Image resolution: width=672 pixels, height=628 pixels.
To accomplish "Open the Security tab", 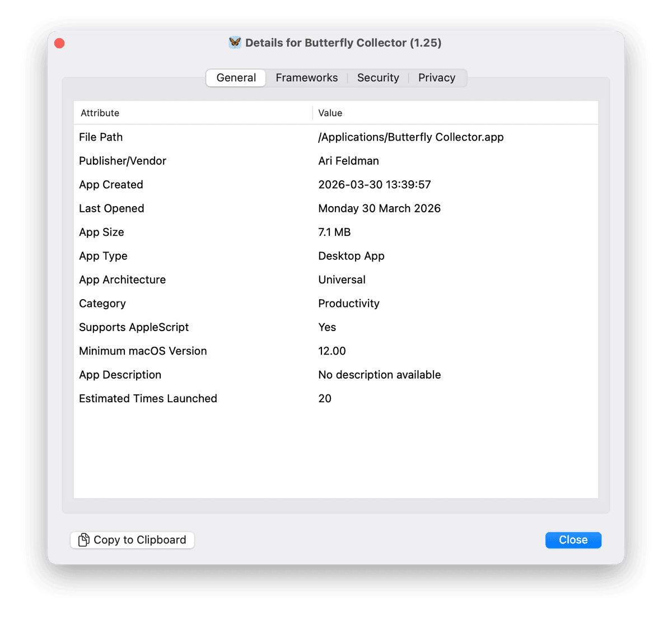I will (x=378, y=78).
